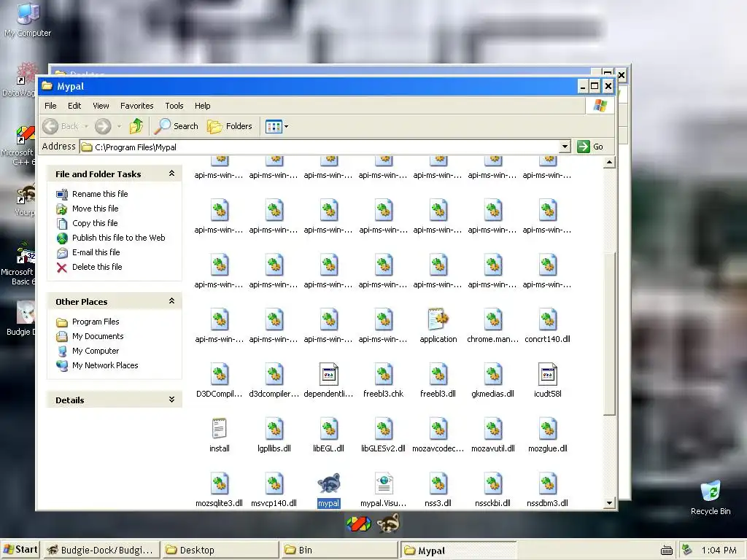Screen dimensions: 747x560
Task: Select the gkmedias.dll file icon
Action: [493, 374]
